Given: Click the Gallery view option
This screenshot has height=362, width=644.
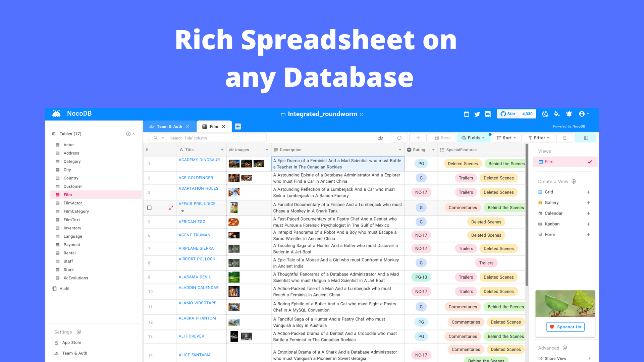Looking at the screenshot, I should click(x=552, y=202).
